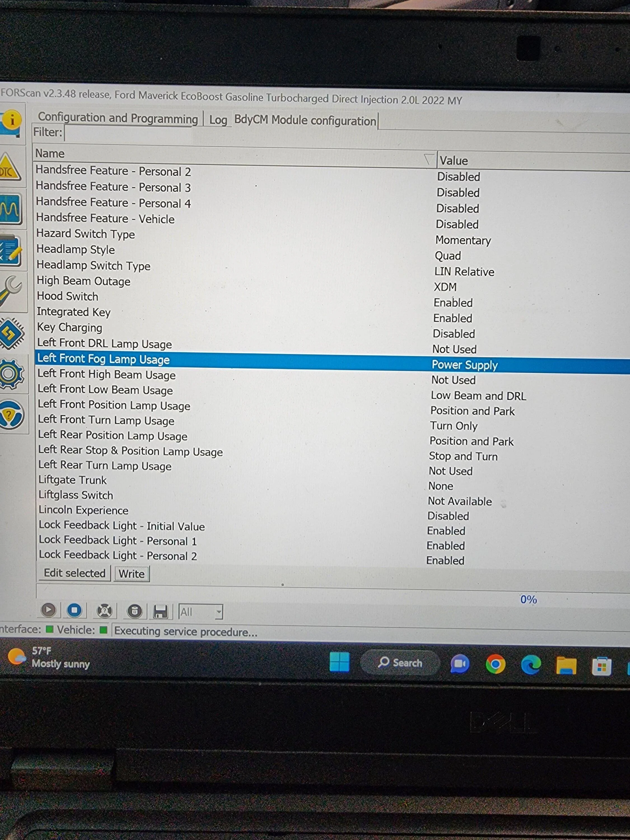Launch Google Chrome from the taskbar
This screenshot has width=630, height=840.
[496, 664]
